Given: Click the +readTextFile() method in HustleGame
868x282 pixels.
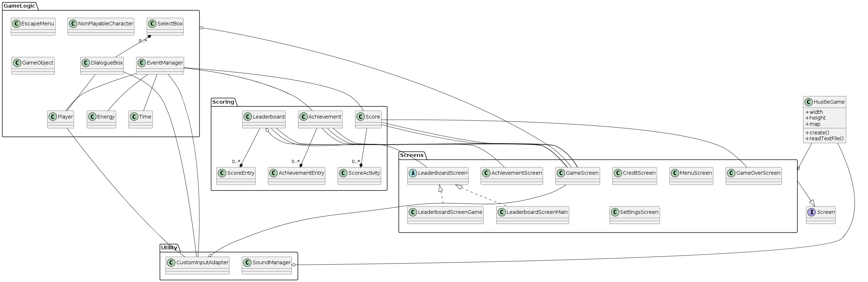Looking at the screenshot, I should point(824,139).
